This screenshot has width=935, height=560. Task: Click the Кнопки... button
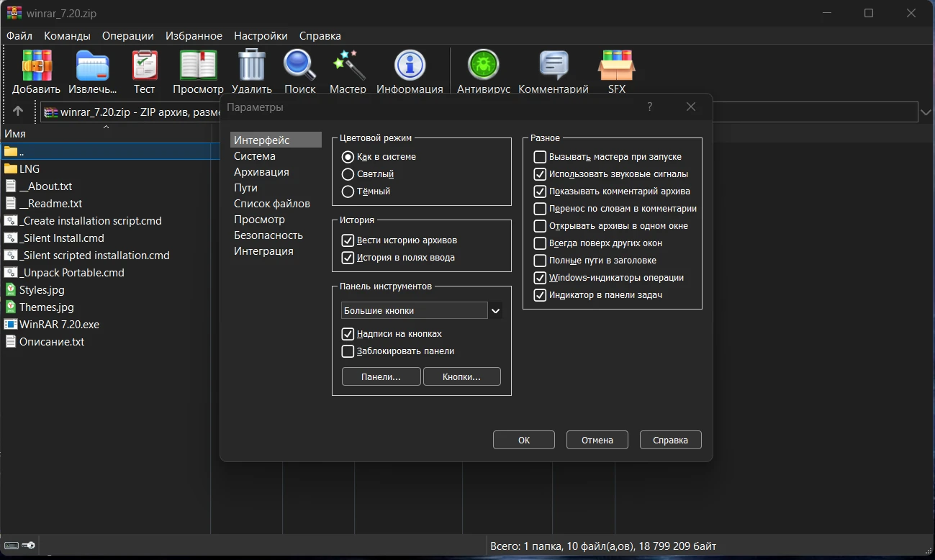(461, 377)
